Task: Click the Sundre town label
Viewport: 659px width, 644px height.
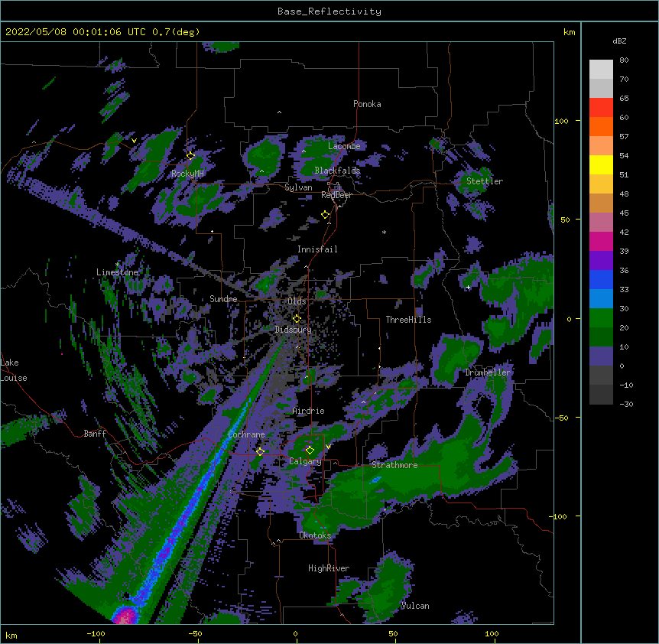Action: click(223, 299)
